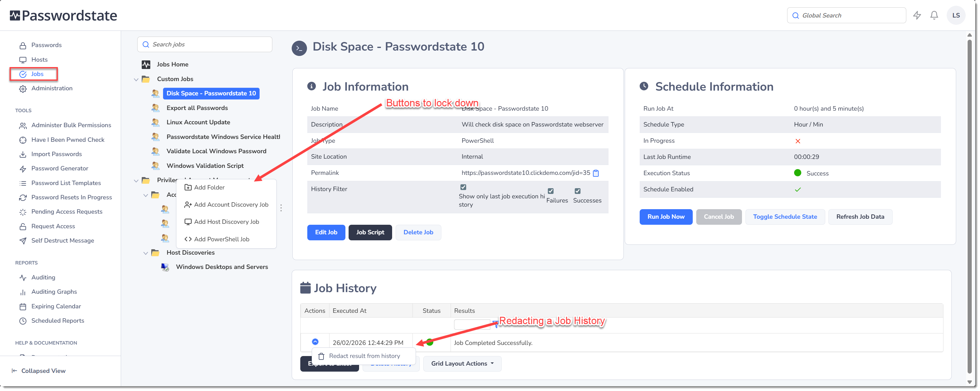The height and width of the screenshot is (391, 980).
Task: Collapse the Acc subfolder chevron
Action: 145,195
